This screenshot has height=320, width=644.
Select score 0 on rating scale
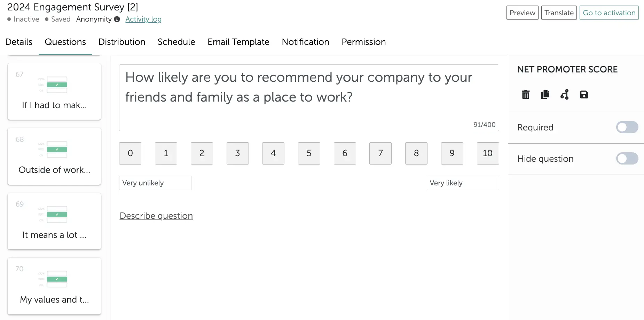tap(130, 153)
